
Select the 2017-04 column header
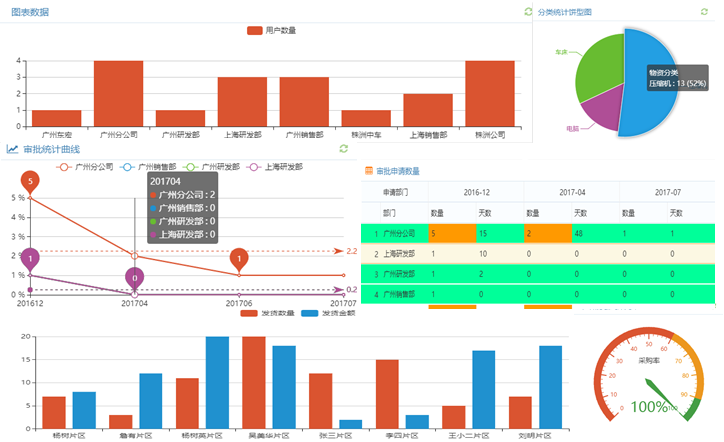572,192
